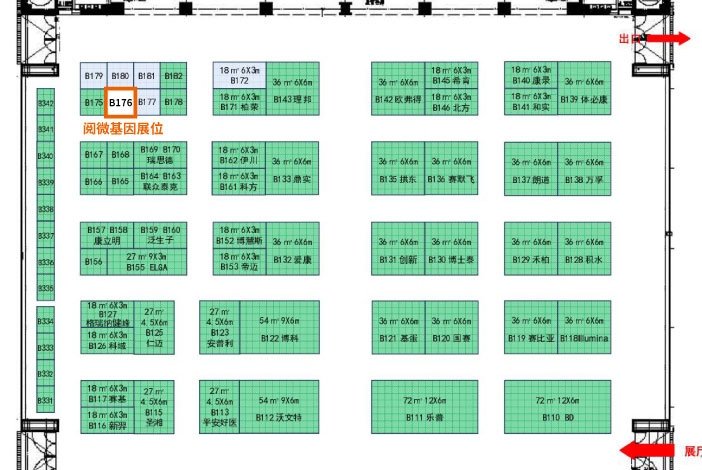Image resolution: width=702 pixels, height=470 pixels.
Task: Click booth B132 爱康
Action: tap(292, 248)
